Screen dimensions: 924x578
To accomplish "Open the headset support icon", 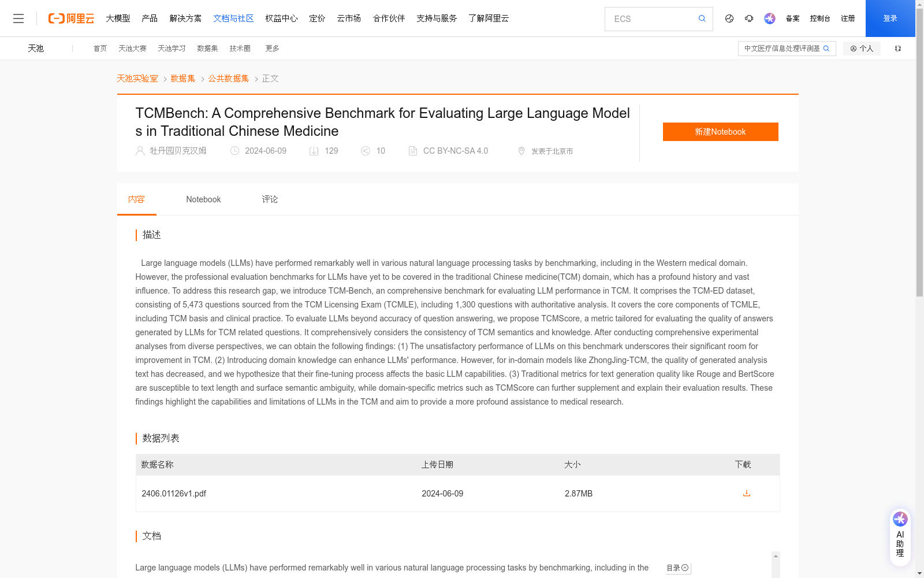I will point(749,18).
